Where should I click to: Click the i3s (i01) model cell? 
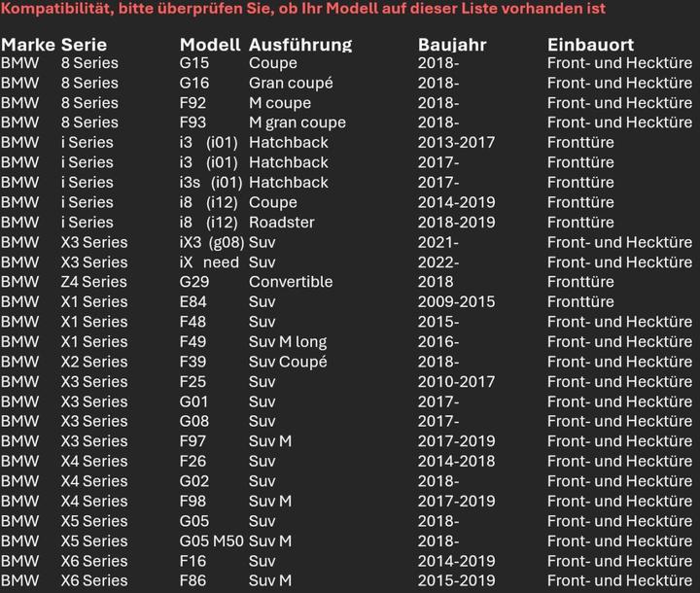pos(211,183)
